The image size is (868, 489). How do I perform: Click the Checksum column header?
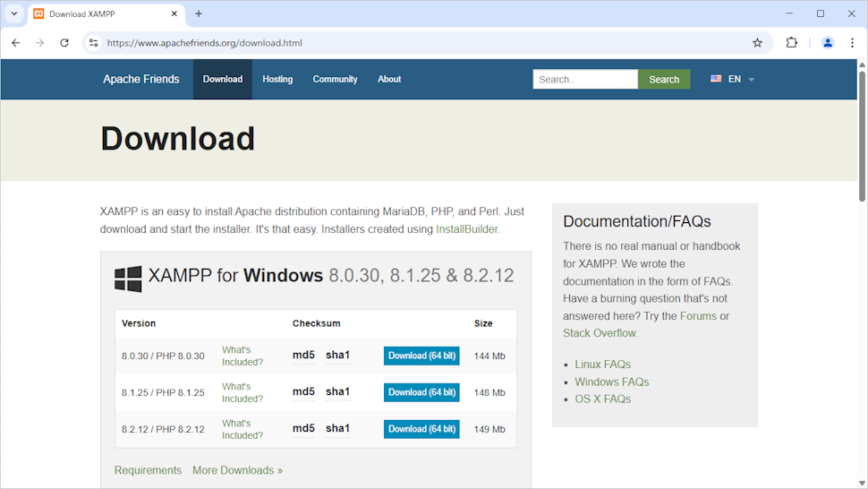pyautogui.click(x=317, y=323)
